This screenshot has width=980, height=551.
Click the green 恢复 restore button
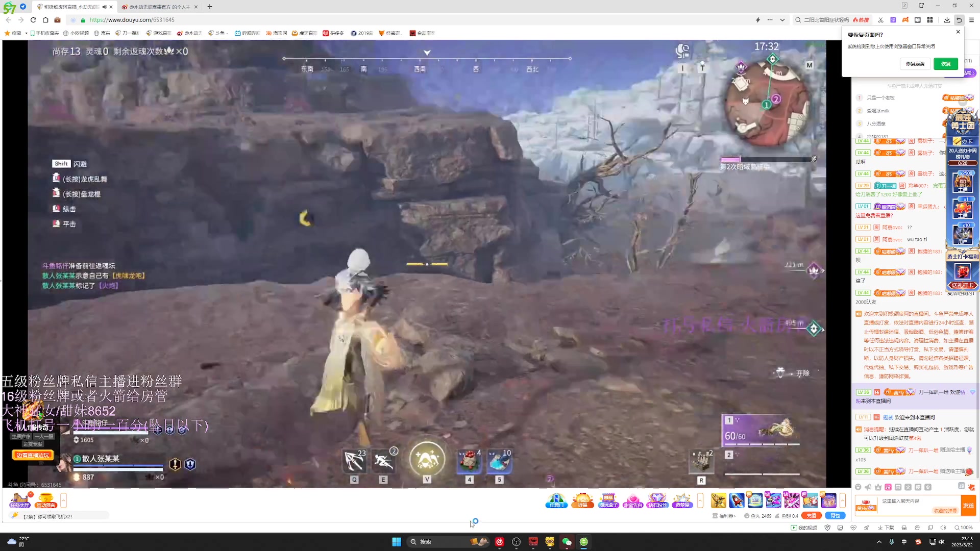click(945, 64)
